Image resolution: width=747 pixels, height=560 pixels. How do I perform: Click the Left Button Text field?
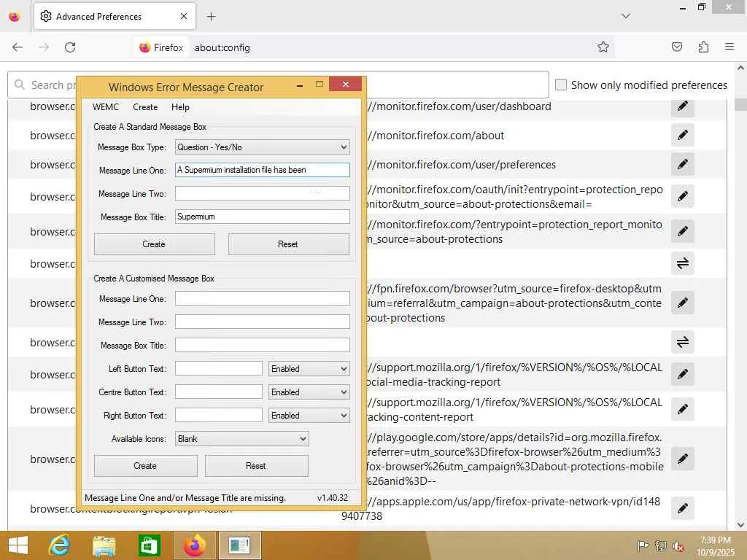pyautogui.click(x=218, y=368)
